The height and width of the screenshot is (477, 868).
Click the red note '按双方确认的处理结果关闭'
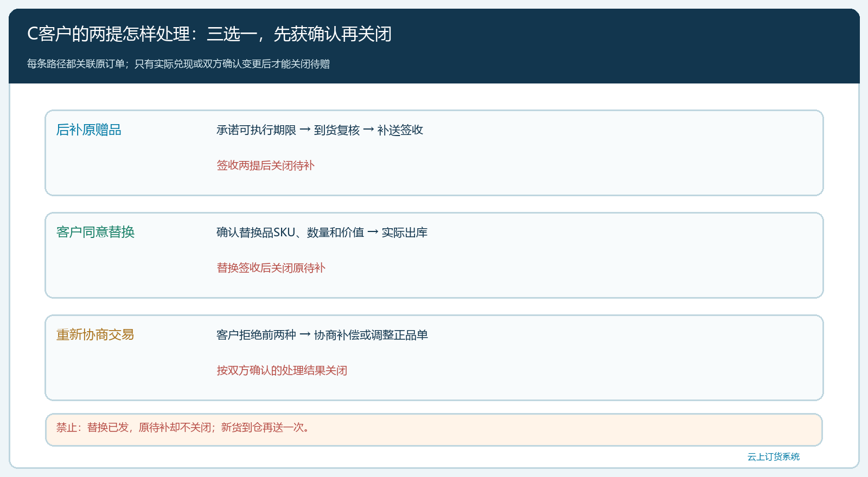coord(282,370)
